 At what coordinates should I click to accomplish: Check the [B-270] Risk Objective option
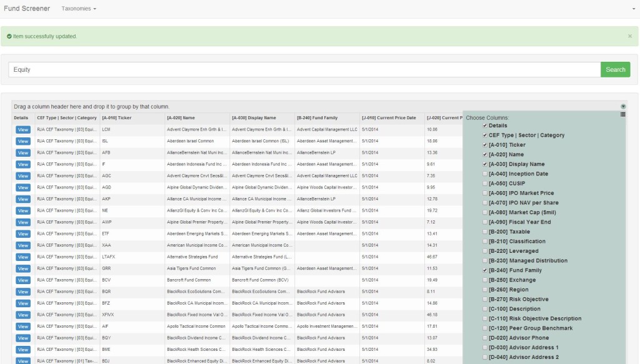pyautogui.click(x=485, y=299)
